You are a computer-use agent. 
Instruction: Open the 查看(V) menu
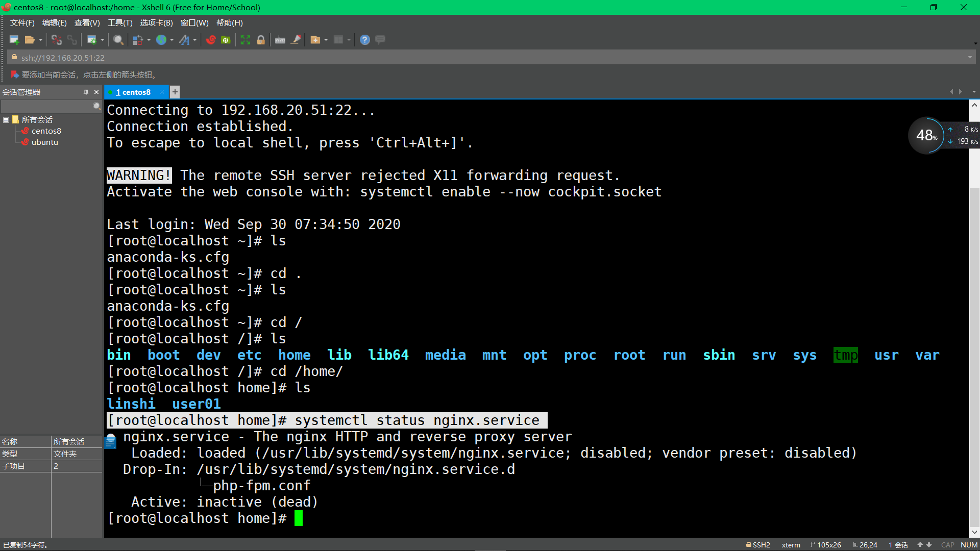(x=87, y=23)
